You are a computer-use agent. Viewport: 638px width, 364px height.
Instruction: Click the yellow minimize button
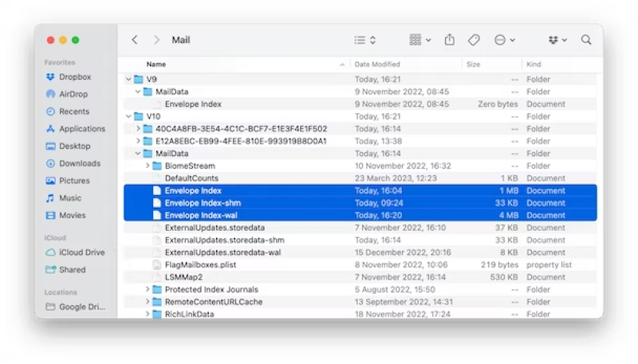63,40
